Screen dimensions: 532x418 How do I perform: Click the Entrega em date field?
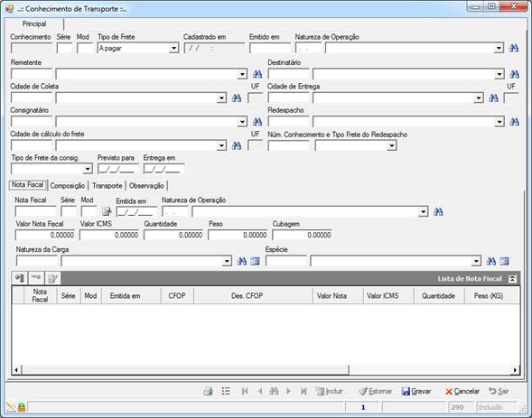(x=164, y=169)
